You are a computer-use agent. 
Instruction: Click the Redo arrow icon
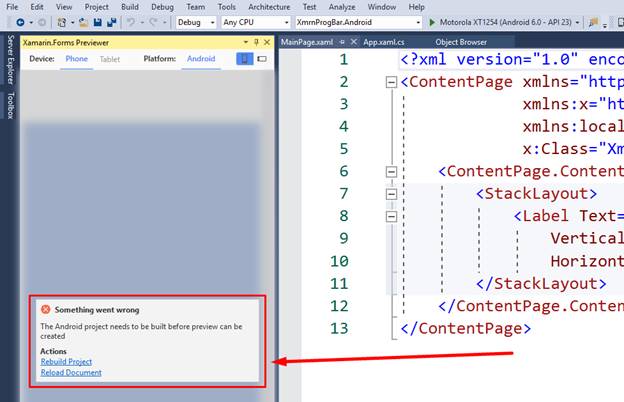(153, 22)
